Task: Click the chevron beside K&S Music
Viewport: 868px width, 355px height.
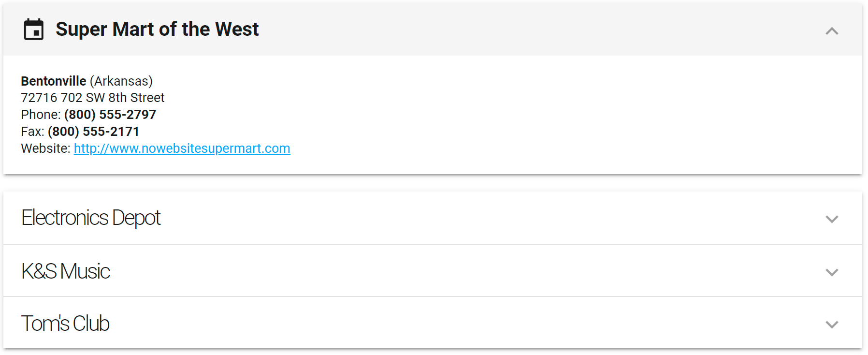Action: click(832, 272)
